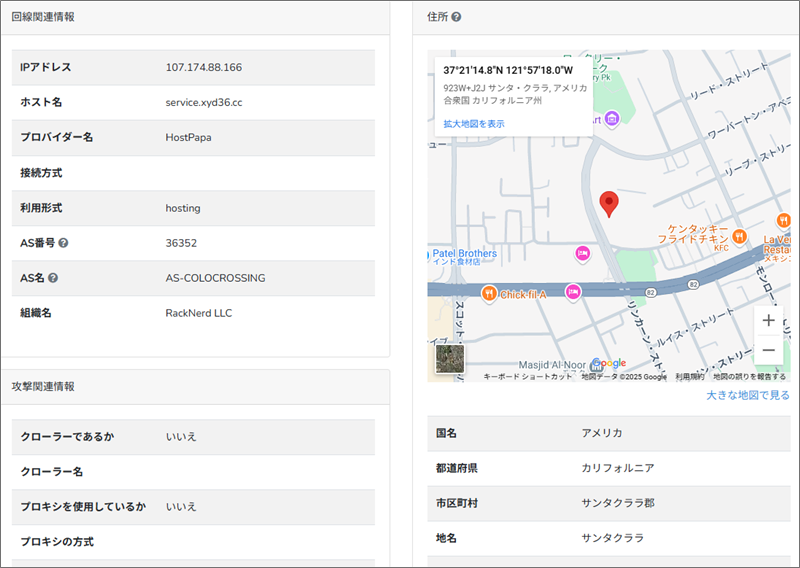Click the 回線関連情報 panel header
This screenshot has height=568, width=800.
point(195,17)
